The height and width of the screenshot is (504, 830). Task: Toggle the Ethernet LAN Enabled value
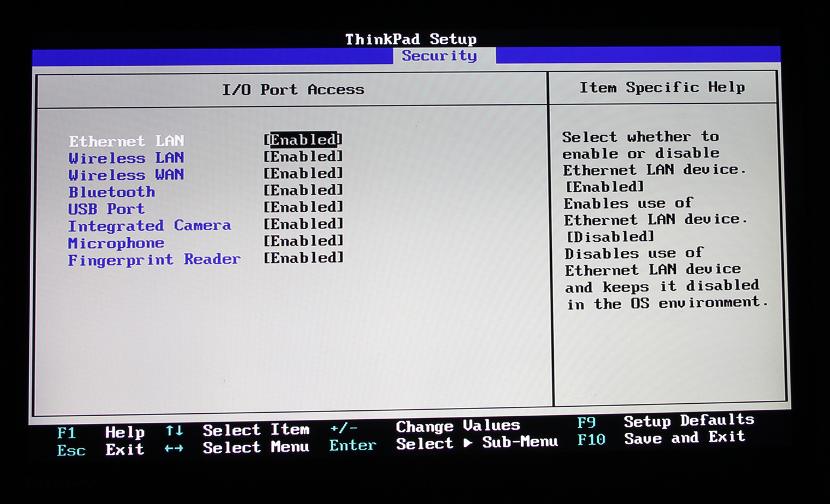tap(303, 140)
